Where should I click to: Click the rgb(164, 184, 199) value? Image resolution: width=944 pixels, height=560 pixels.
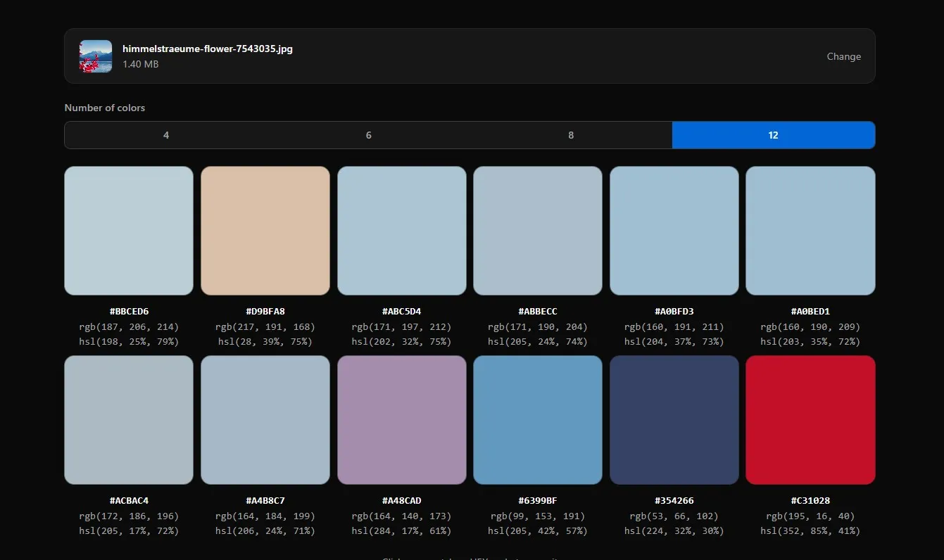pos(265,516)
